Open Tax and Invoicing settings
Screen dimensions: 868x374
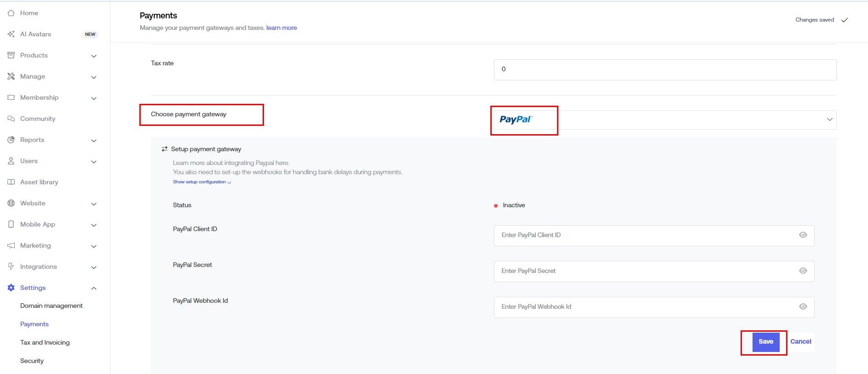tap(45, 342)
